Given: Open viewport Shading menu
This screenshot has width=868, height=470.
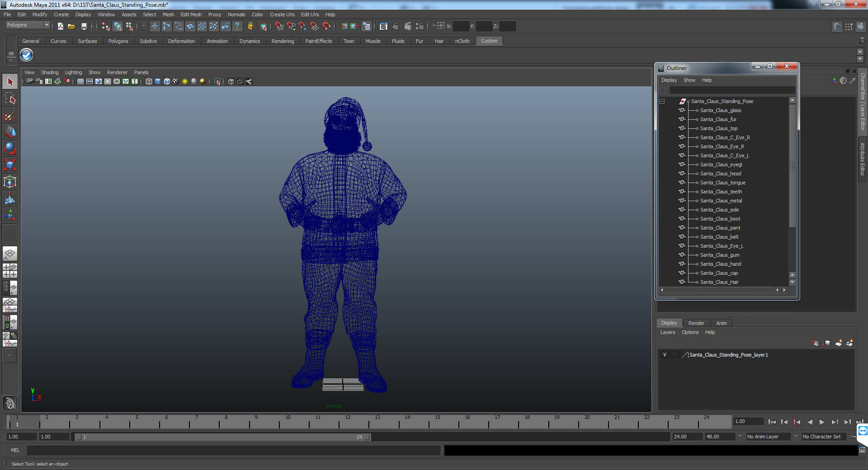Looking at the screenshot, I should point(50,72).
